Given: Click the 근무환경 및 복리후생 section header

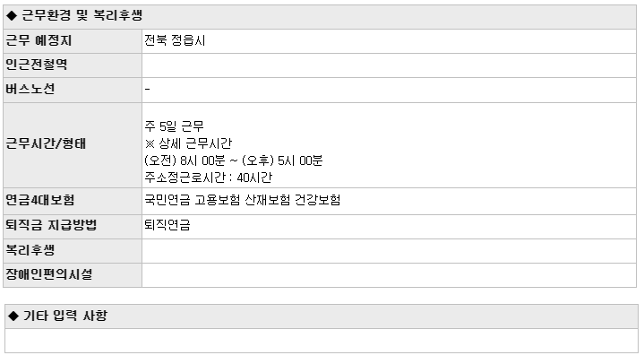Looking at the screenshot, I should [x=320, y=16].
